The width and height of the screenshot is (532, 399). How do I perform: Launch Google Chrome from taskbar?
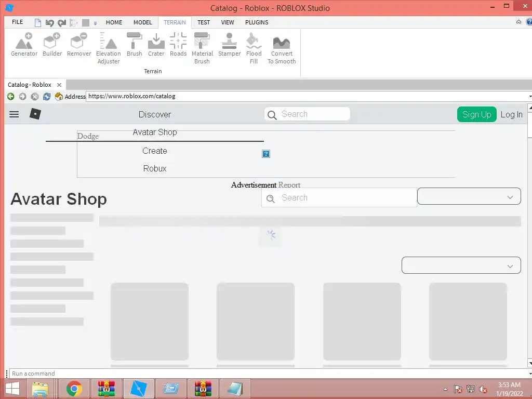[x=74, y=389]
